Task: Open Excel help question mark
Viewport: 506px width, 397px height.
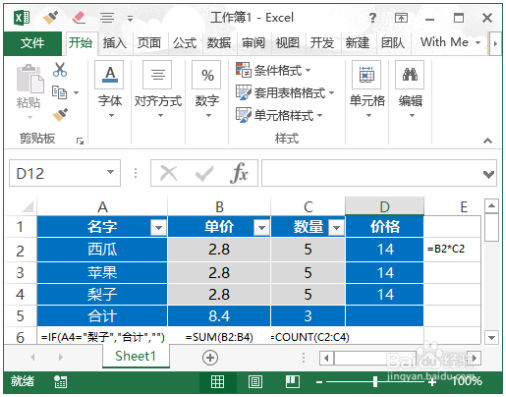Action: (372, 18)
